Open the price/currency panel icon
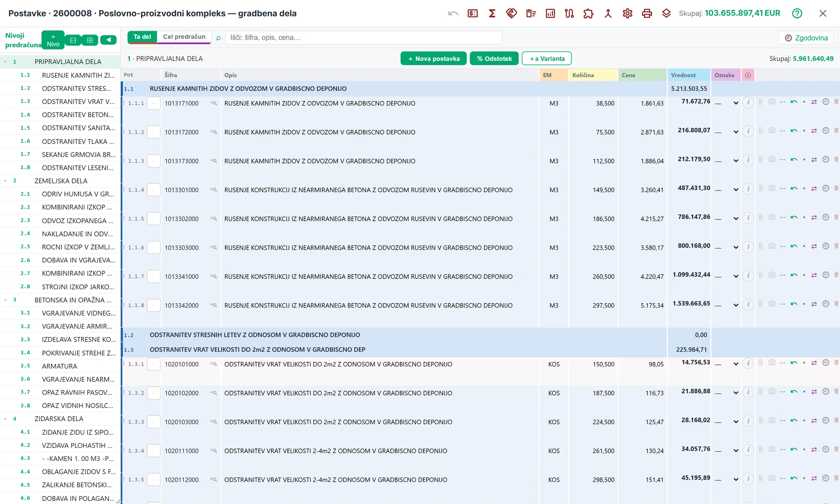Screen dimensions: 840x504 point(472,13)
